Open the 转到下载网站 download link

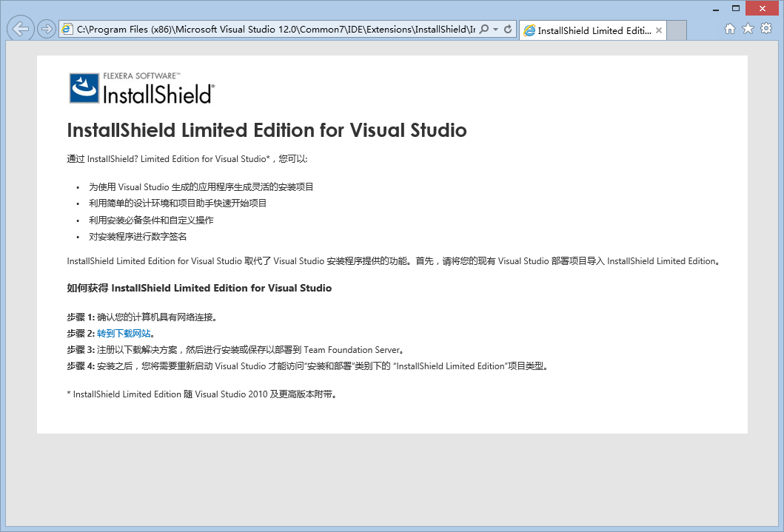(124, 333)
